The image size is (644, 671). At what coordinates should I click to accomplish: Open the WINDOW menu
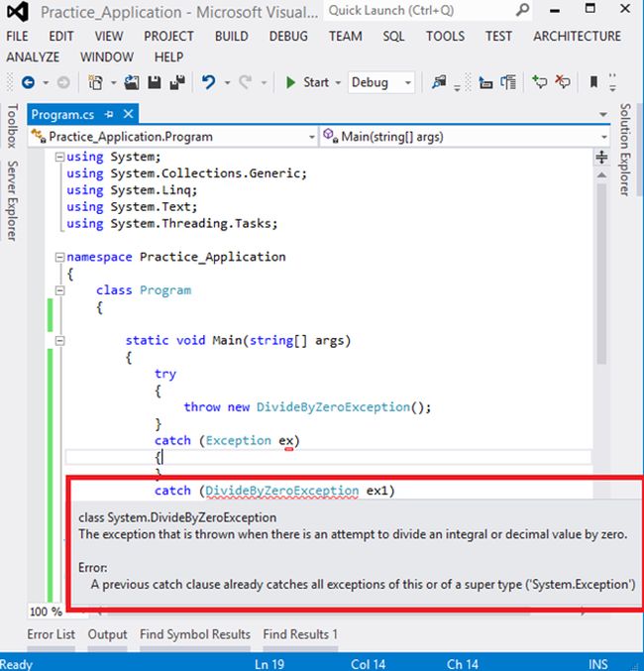[107, 56]
